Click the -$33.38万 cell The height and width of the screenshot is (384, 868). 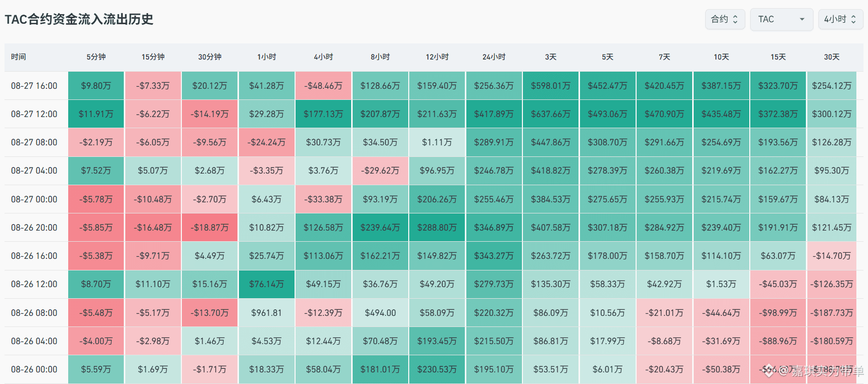point(323,199)
